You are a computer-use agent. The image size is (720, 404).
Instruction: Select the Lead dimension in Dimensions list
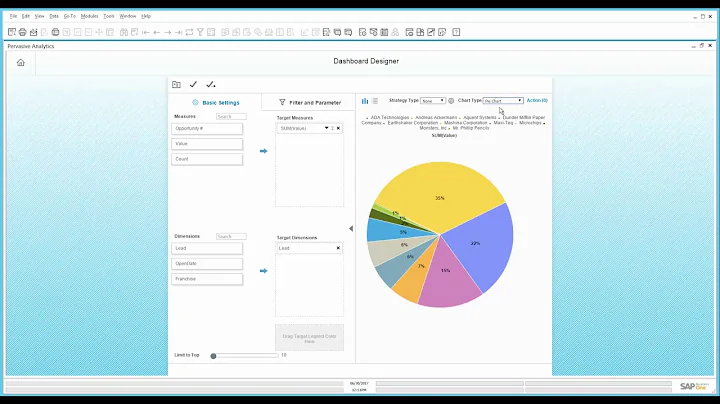pyautogui.click(x=207, y=248)
